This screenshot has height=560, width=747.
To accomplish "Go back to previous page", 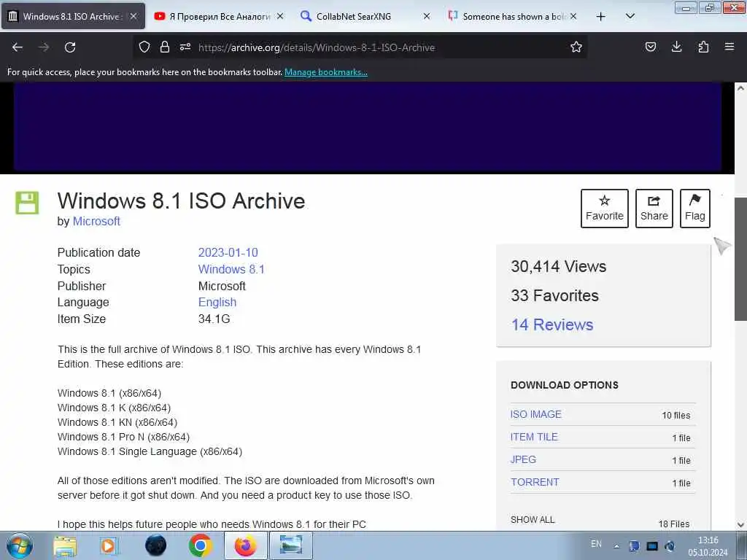I will pyautogui.click(x=18, y=47).
